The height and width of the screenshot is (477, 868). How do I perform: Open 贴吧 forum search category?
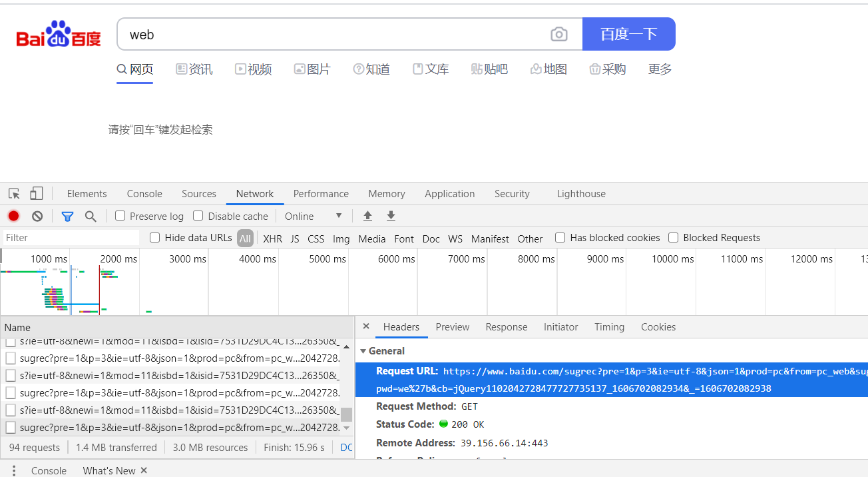(489, 69)
